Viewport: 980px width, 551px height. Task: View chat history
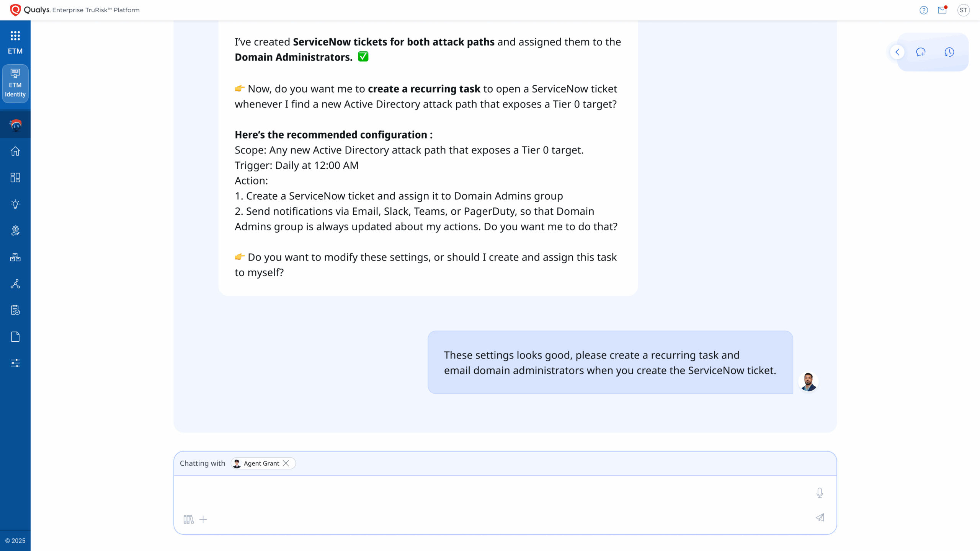coord(949,52)
